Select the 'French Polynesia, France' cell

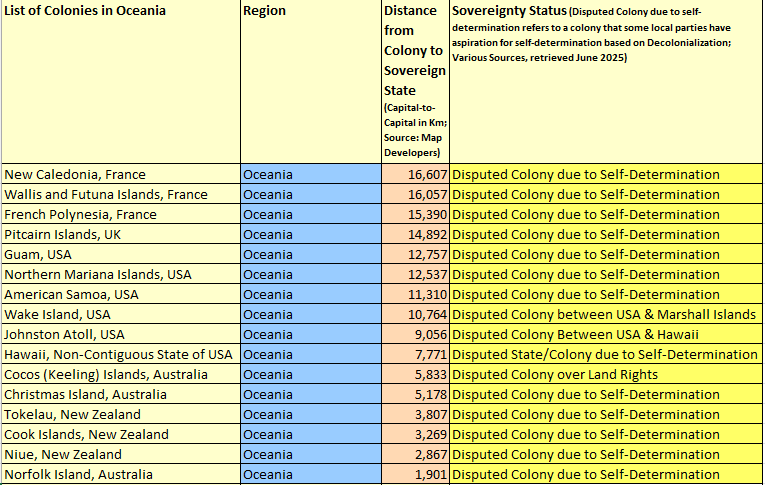click(x=121, y=214)
